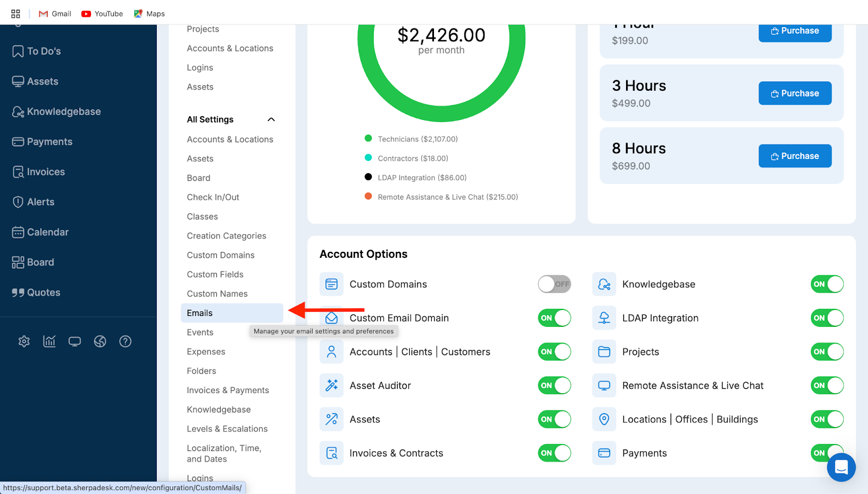Open the reports chart icon
The width and height of the screenshot is (868, 494).
click(x=49, y=341)
